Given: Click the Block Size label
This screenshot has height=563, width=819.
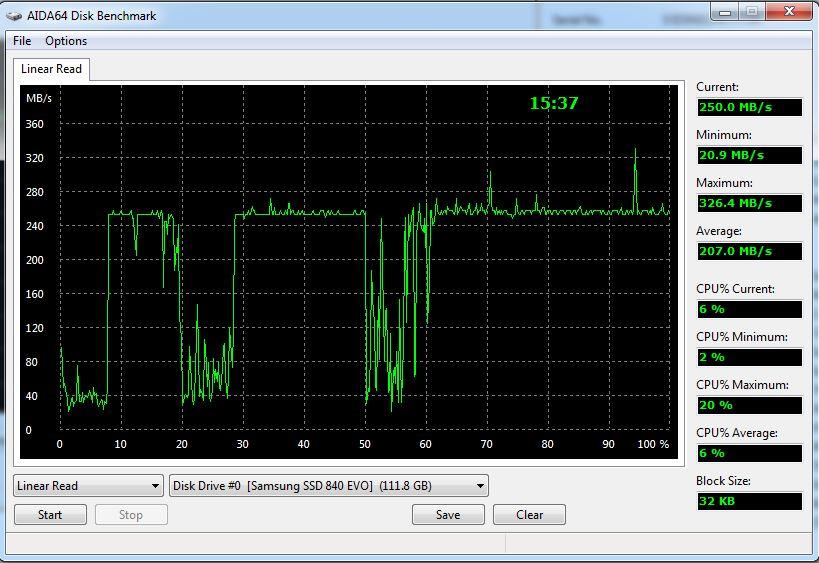Looking at the screenshot, I should click(x=723, y=481).
